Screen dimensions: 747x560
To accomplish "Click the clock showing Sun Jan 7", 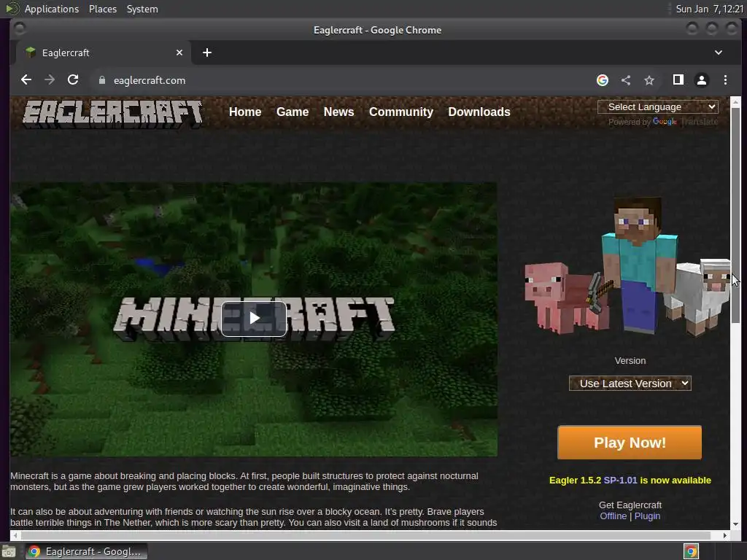I will (x=709, y=9).
